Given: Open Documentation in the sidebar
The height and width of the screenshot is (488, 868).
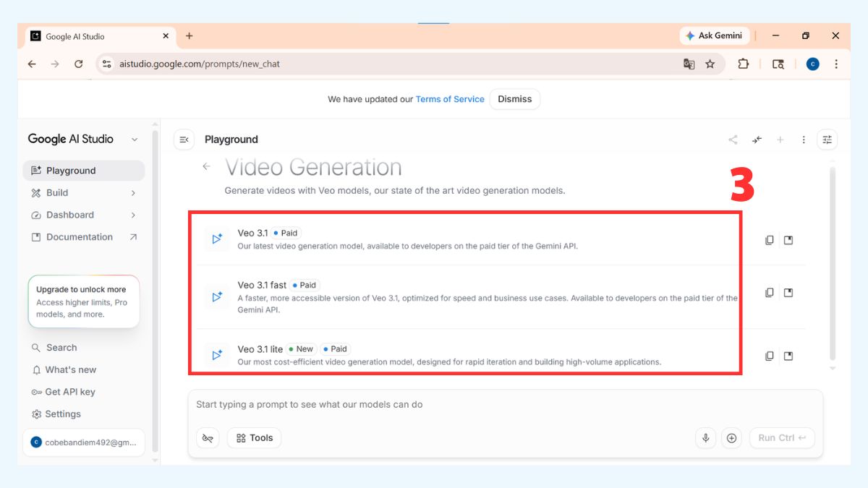Looking at the screenshot, I should point(84,236).
